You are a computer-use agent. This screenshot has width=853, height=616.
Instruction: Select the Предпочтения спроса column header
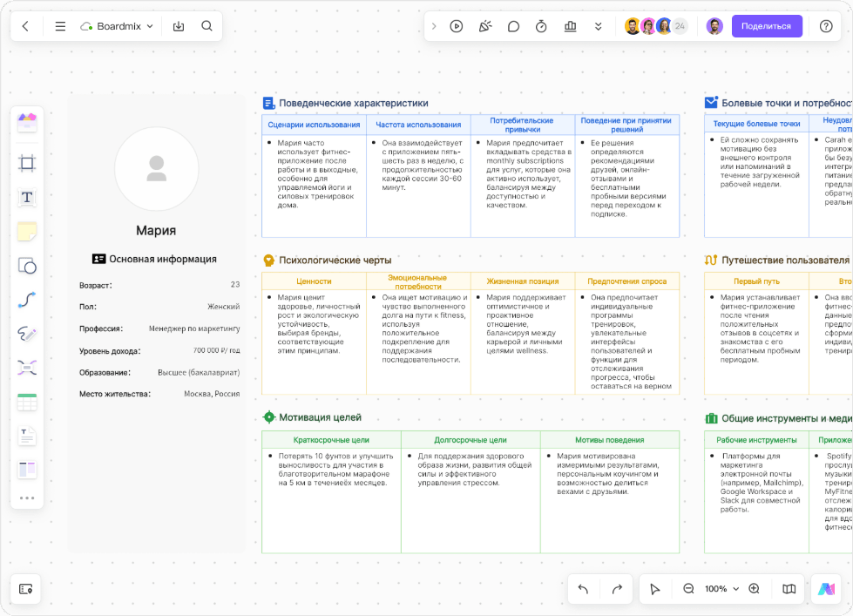[x=627, y=281]
